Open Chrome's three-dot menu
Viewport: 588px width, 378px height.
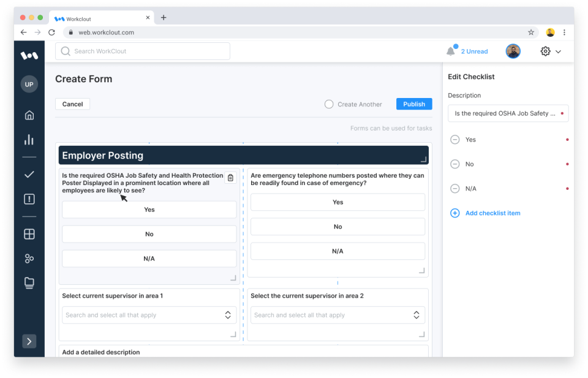point(565,32)
